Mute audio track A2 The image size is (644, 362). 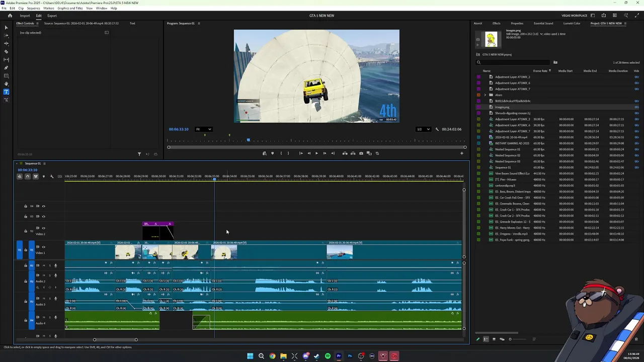pos(43,276)
